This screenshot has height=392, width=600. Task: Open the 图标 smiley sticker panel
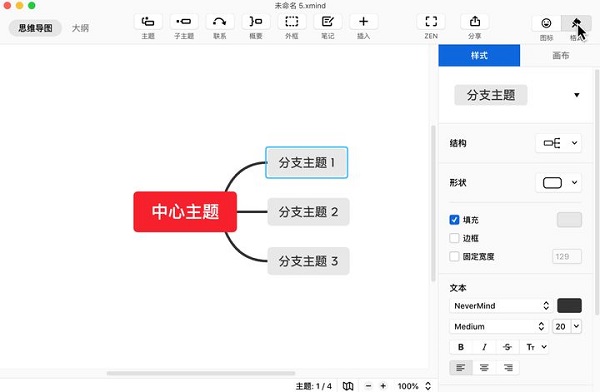[546, 23]
